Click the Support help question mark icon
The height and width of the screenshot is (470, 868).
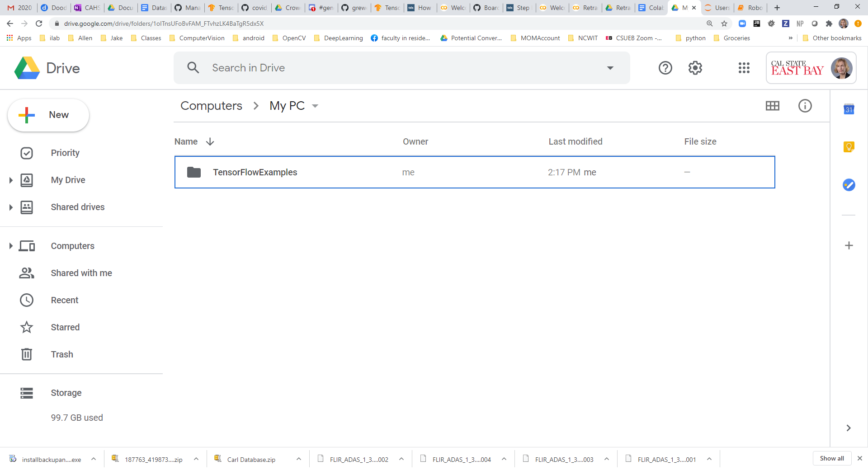click(665, 68)
